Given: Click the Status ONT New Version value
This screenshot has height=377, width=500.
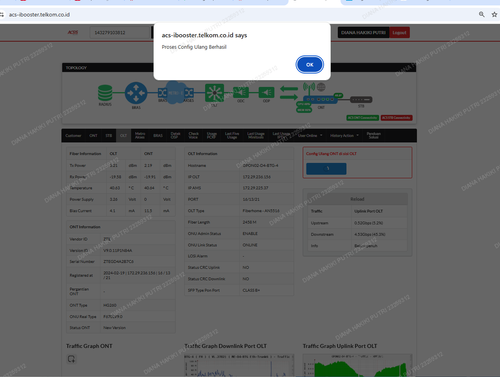Looking at the screenshot, I should pyautogui.click(x=114, y=328).
